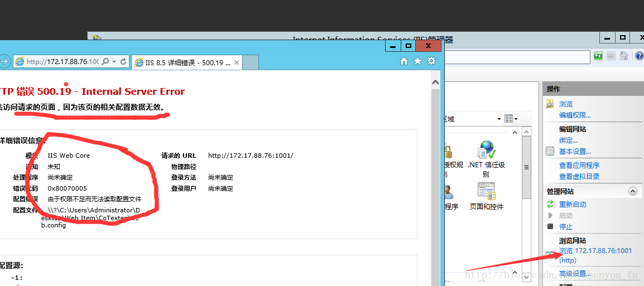The width and height of the screenshot is (644, 286).
Task: Click 浏览 172.17.88.76:1001 (http) link
Action: tap(595, 255)
